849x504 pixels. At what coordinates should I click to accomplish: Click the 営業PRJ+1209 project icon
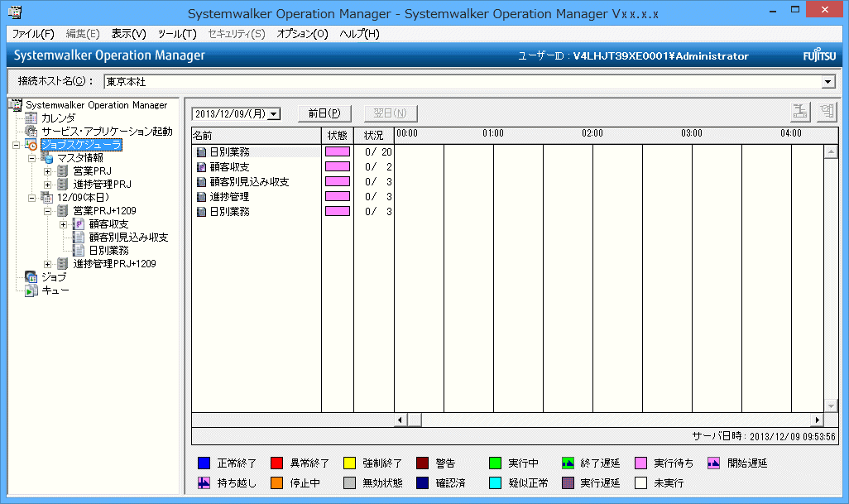[63, 210]
